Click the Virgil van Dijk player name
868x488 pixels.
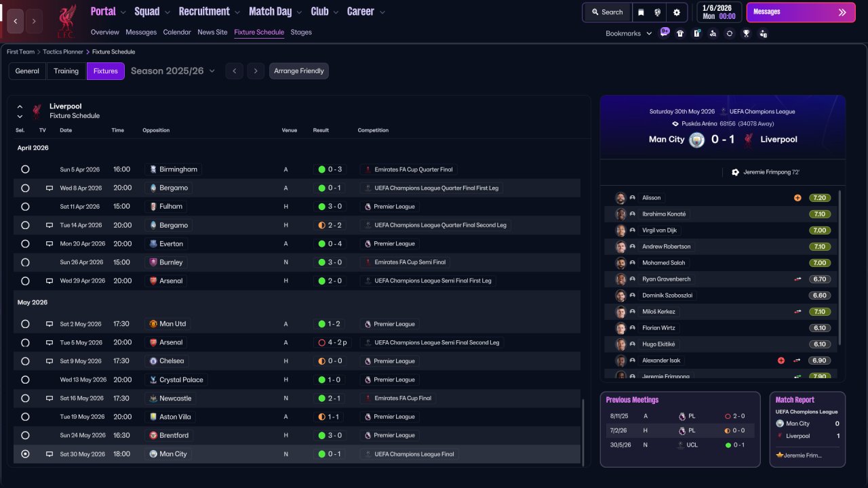660,230
